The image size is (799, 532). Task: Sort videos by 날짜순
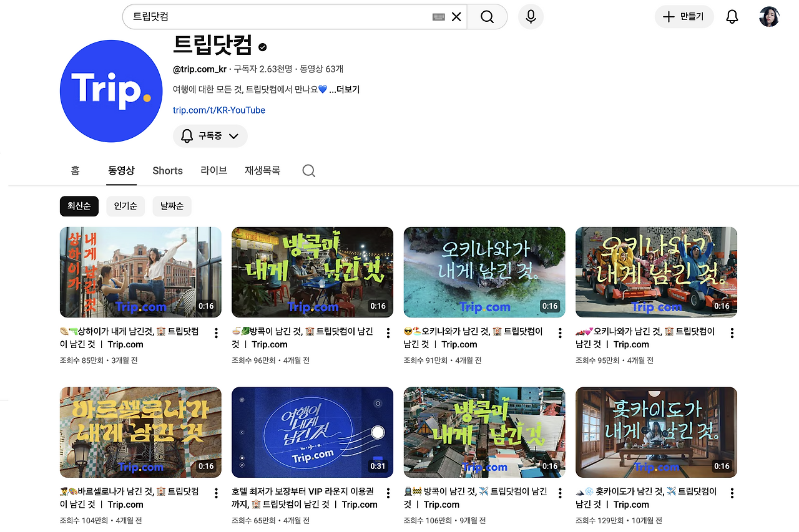tap(172, 206)
